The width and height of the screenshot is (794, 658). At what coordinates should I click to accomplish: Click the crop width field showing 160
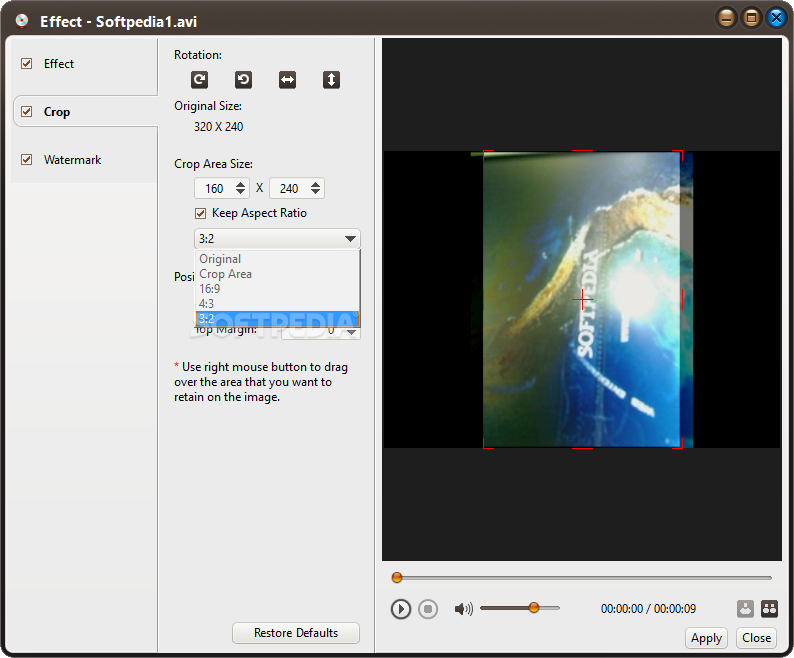(215, 188)
